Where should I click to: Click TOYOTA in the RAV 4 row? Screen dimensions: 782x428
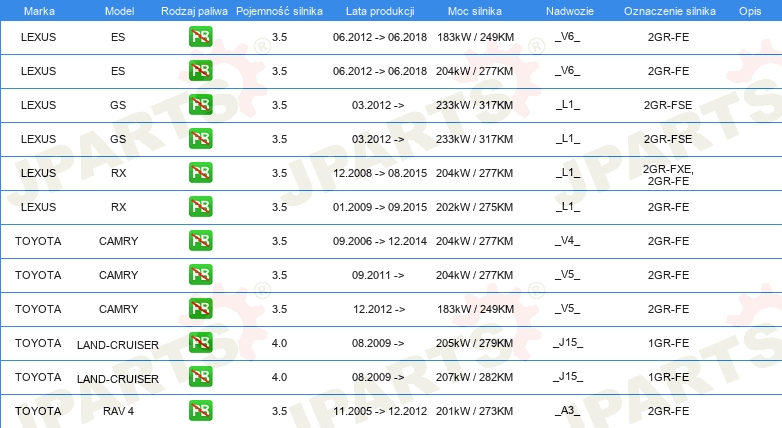(x=38, y=411)
